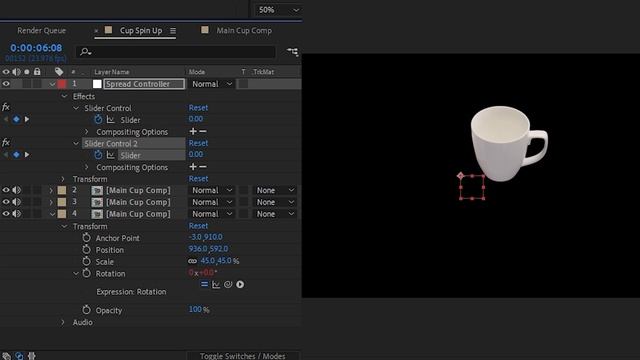Reset layer 4 Transform
640x360 pixels.
click(x=198, y=226)
